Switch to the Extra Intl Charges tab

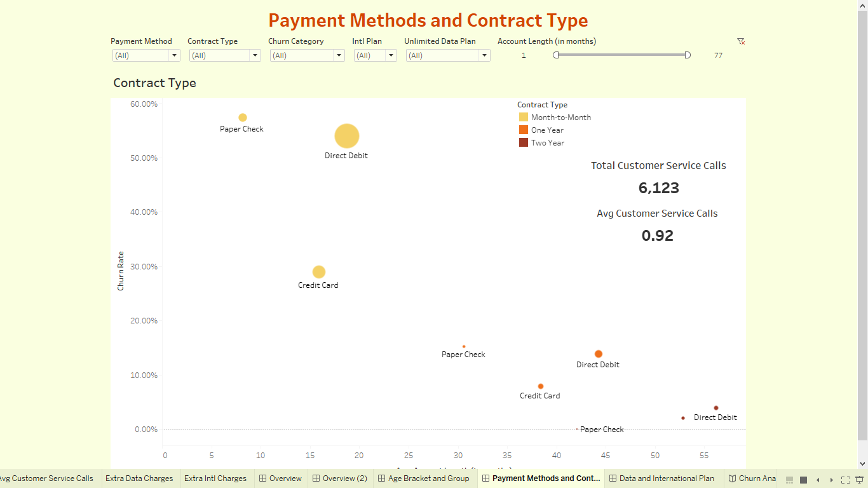(x=216, y=478)
